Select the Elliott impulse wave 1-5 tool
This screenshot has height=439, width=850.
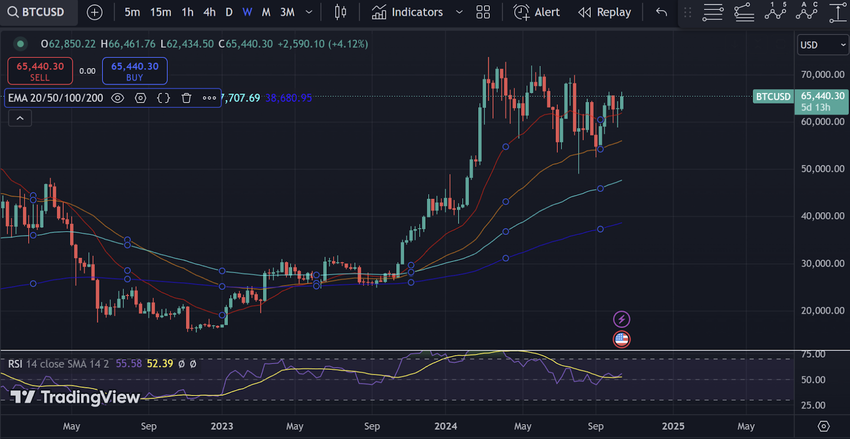click(x=775, y=12)
